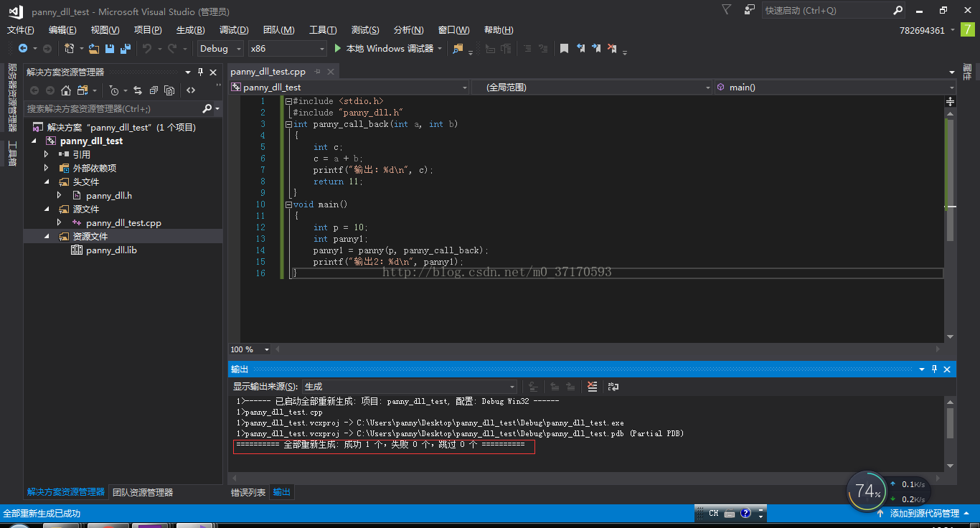Click the 74% performance monitor widget
The height and width of the screenshot is (528, 980).
[867, 491]
